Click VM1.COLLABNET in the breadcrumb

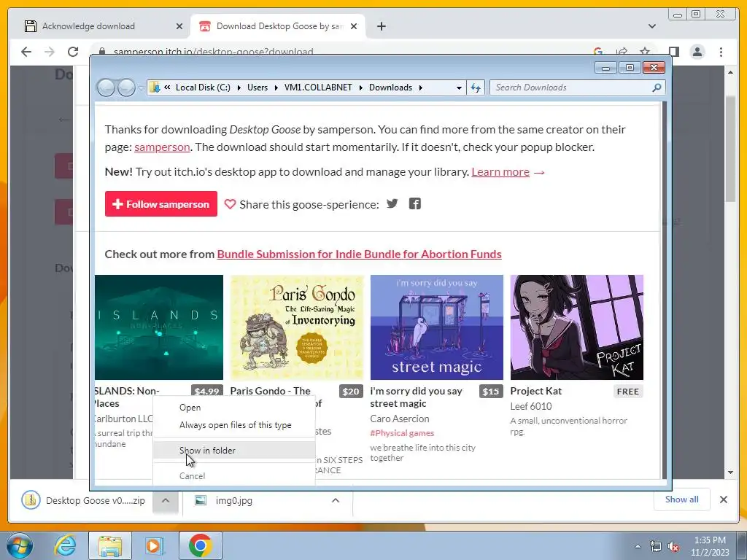pyautogui.click(x=318, y=87)
